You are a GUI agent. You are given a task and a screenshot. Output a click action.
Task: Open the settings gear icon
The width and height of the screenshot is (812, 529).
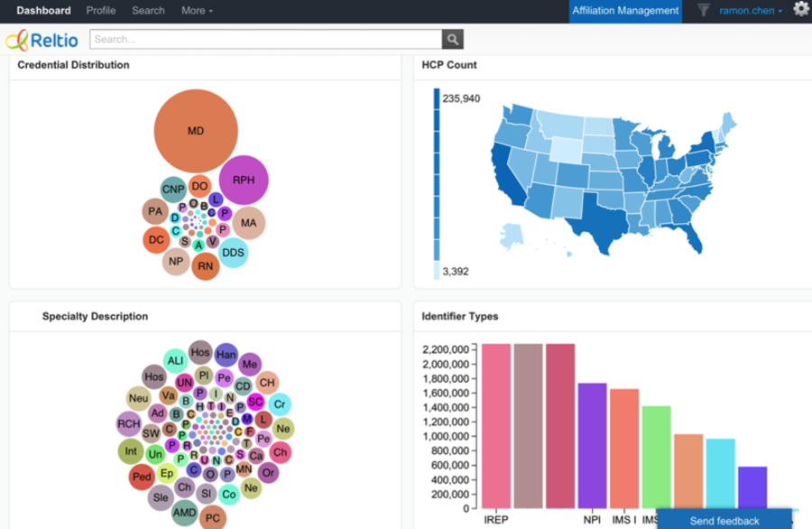(800, 10)
